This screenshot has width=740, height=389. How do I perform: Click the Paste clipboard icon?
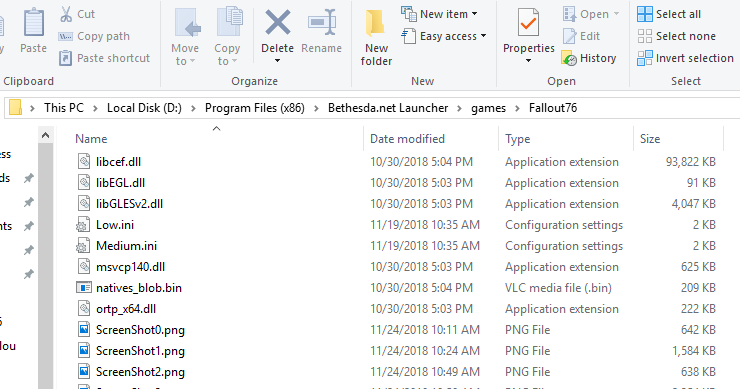[x=34, y=23]
